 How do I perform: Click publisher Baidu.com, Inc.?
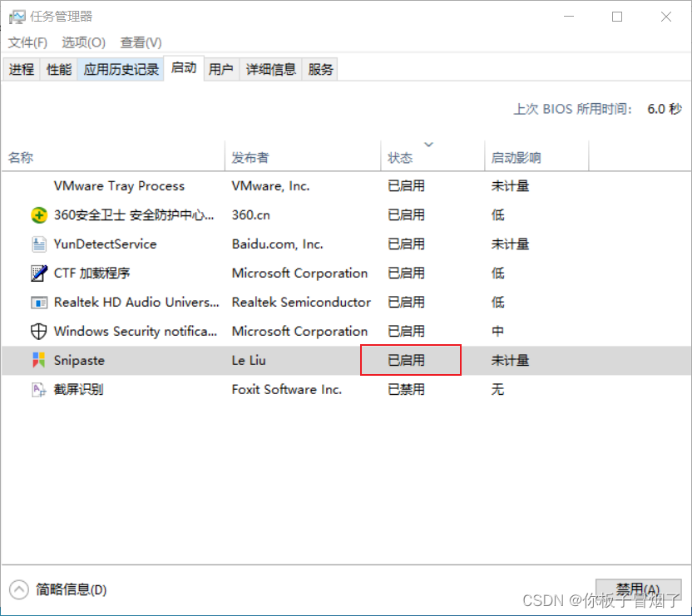point(277,244)
